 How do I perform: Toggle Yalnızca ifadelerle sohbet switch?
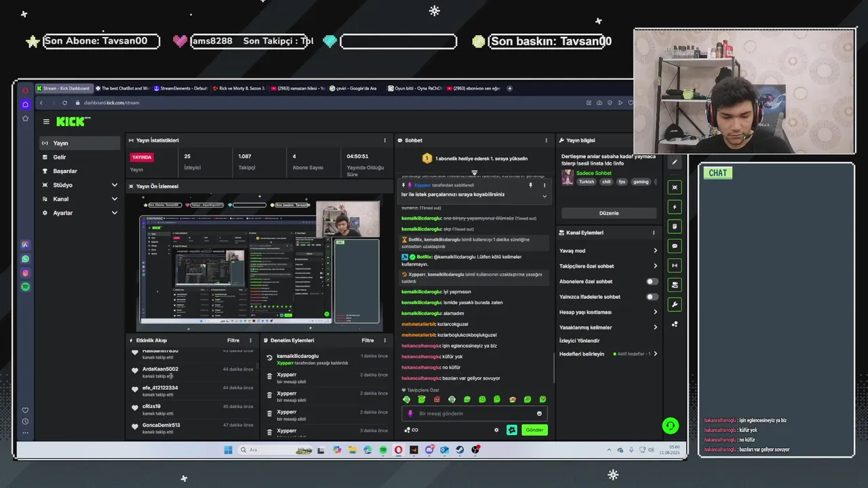652,297
